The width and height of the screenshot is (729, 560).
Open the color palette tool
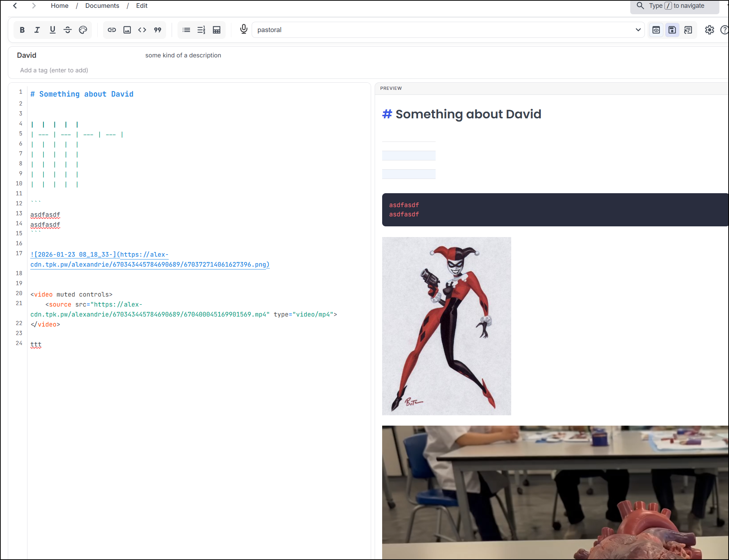coord(83,30)
